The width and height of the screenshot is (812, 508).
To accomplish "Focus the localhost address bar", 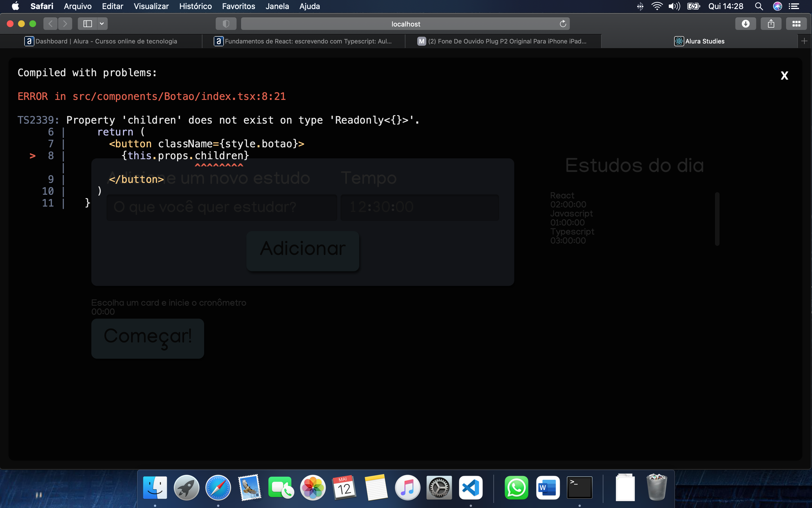I will pos(405,23).
